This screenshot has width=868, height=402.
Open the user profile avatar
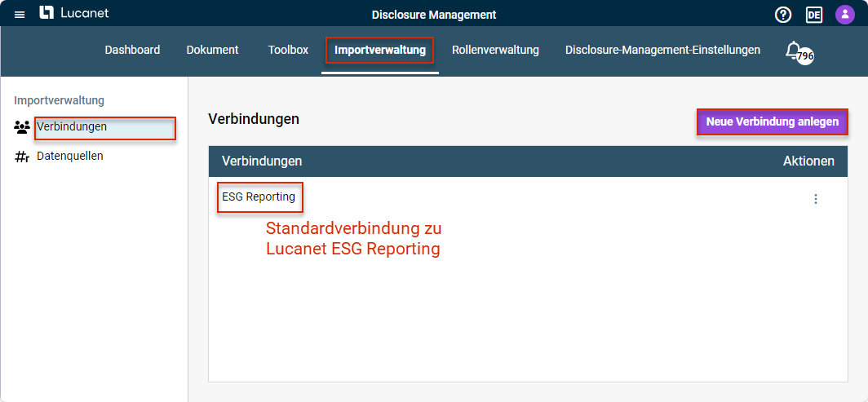point(845,15)
